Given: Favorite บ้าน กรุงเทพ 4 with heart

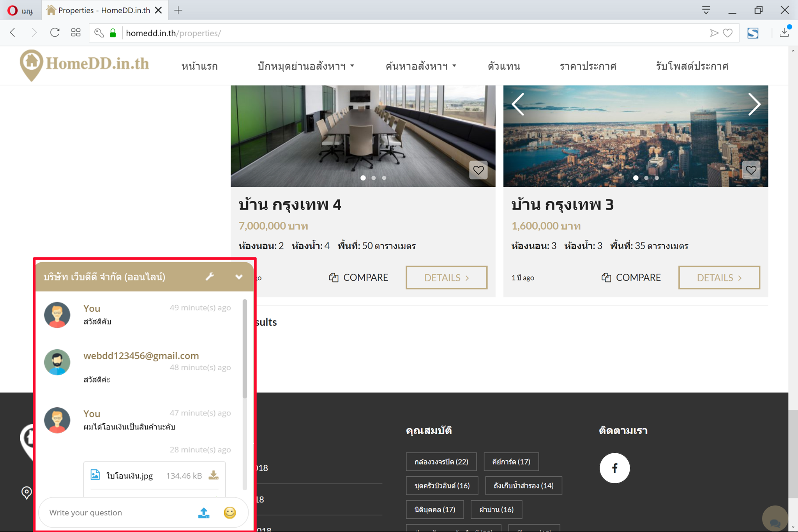Looking at the screenshot, I should (478, 170).
